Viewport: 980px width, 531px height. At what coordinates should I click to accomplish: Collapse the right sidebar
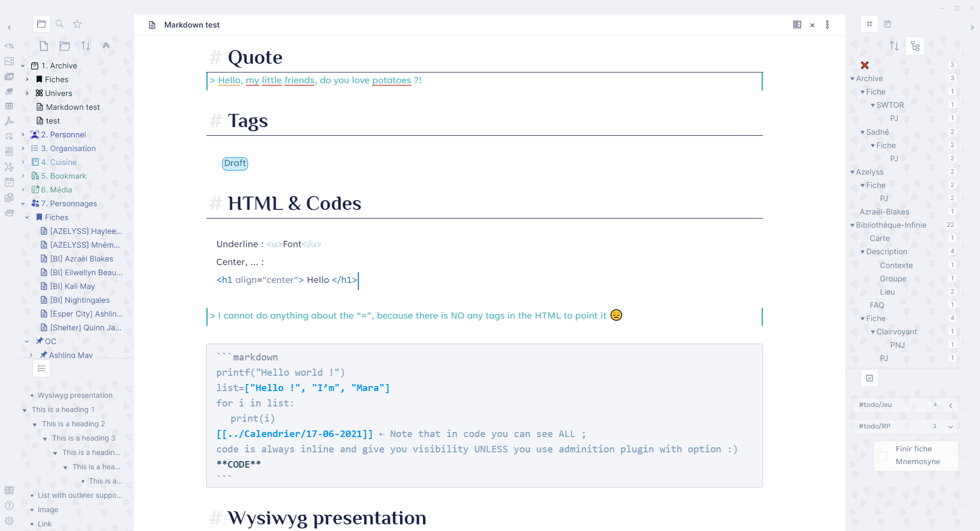tap(972, 28)
